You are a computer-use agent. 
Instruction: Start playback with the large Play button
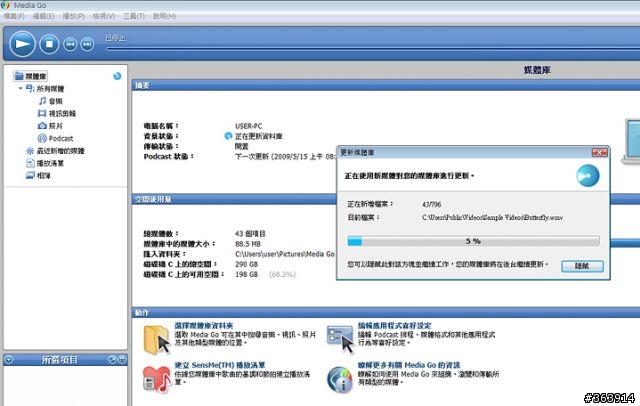[x=22, y=44]
